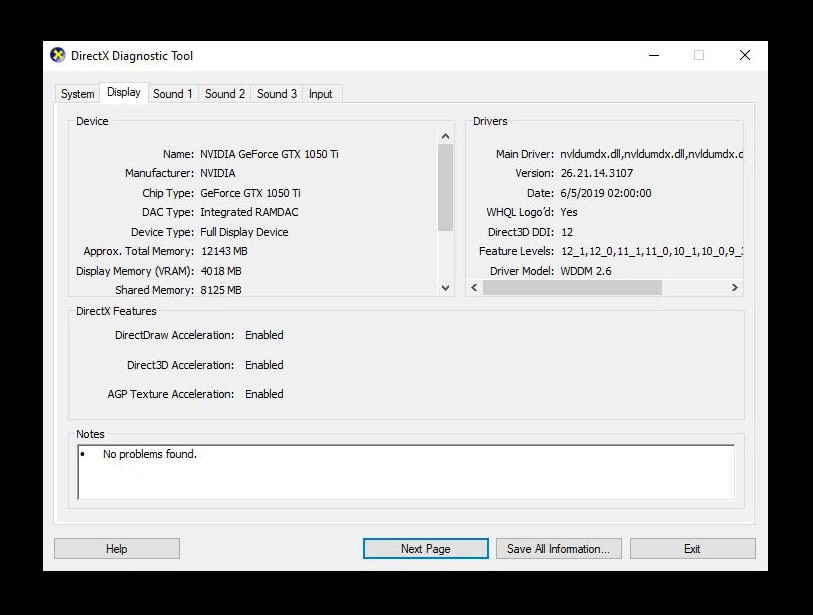The height and width of the screenshot is (615, 813).
Task: Click Direct3D DDI value 12
Action: coord(567,232)
